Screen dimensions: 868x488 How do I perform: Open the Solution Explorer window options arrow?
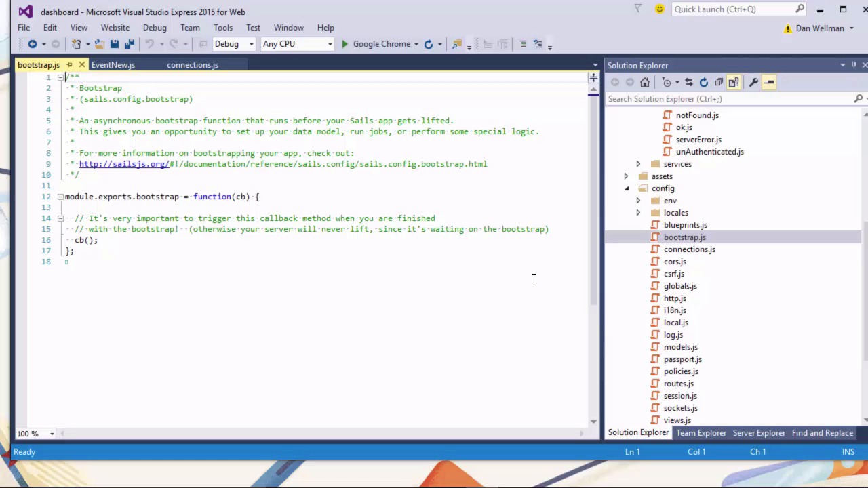[x=843, y=65]
